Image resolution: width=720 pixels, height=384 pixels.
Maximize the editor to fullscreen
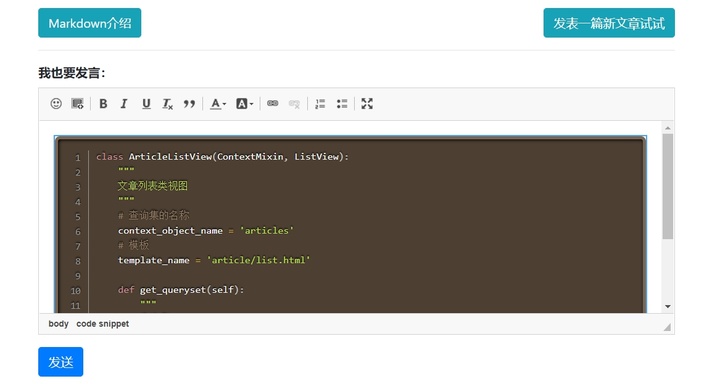pos(367,104)
